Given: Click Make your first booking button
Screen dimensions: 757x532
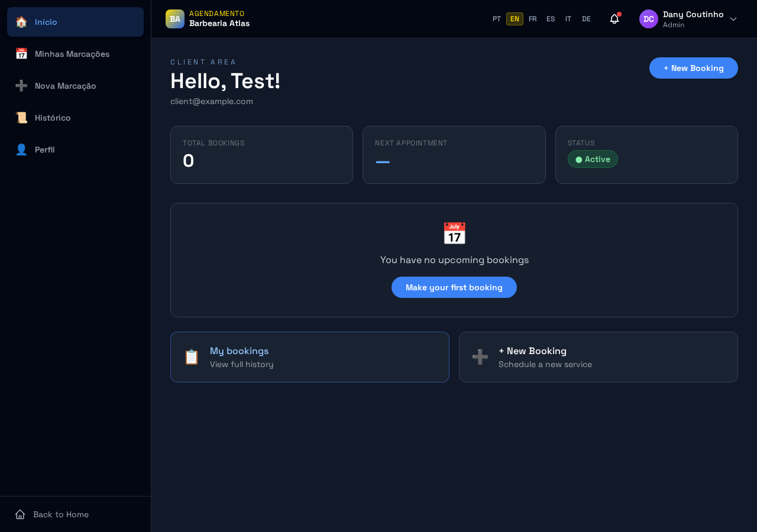Looking at the screenshot, I should (x=454, y=287).
